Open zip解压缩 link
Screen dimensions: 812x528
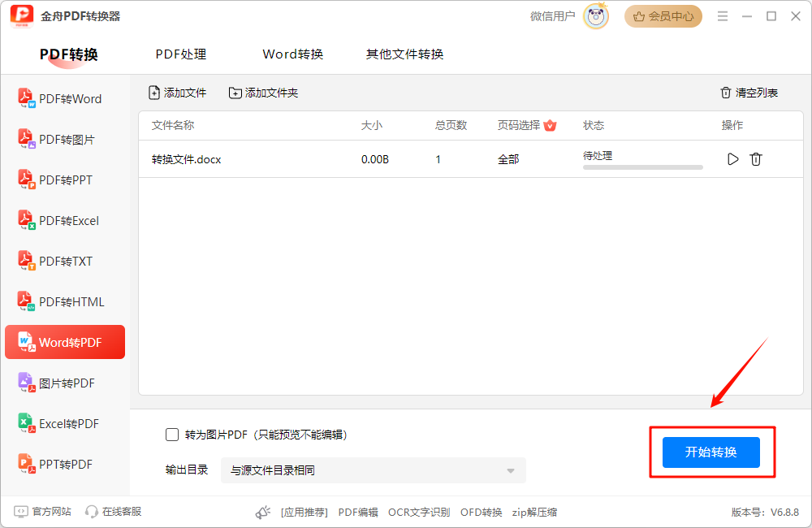(x=534, y=513)
